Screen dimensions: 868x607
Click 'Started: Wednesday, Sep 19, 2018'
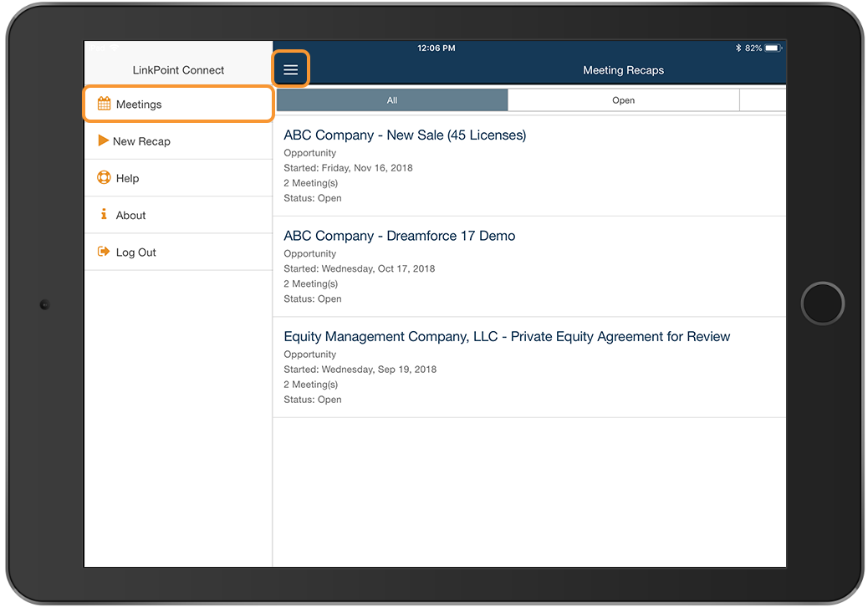pos(360,369)
